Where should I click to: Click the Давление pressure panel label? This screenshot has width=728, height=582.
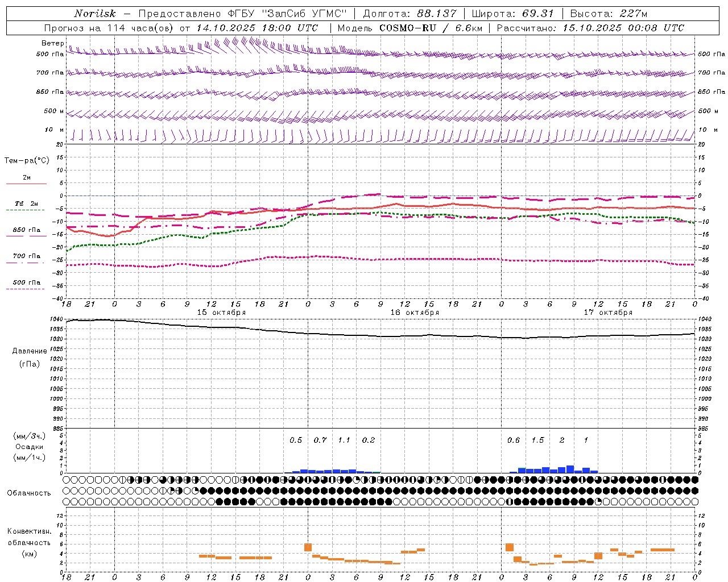(30, 351)
